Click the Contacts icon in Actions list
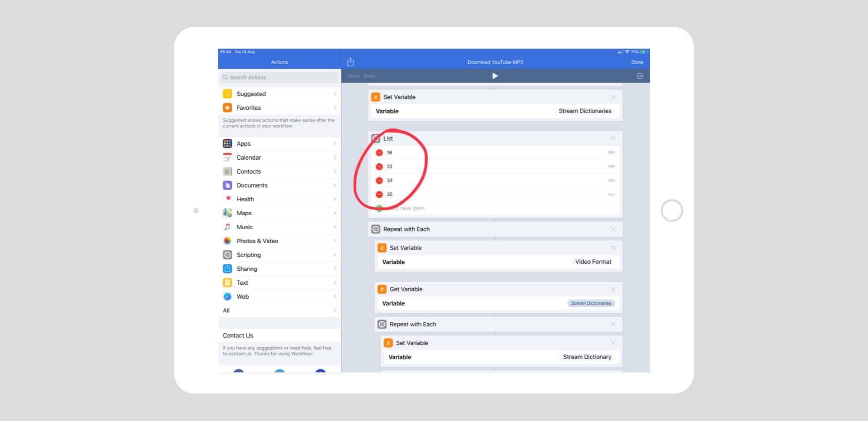The image size is (868, 421). point(227,171)
